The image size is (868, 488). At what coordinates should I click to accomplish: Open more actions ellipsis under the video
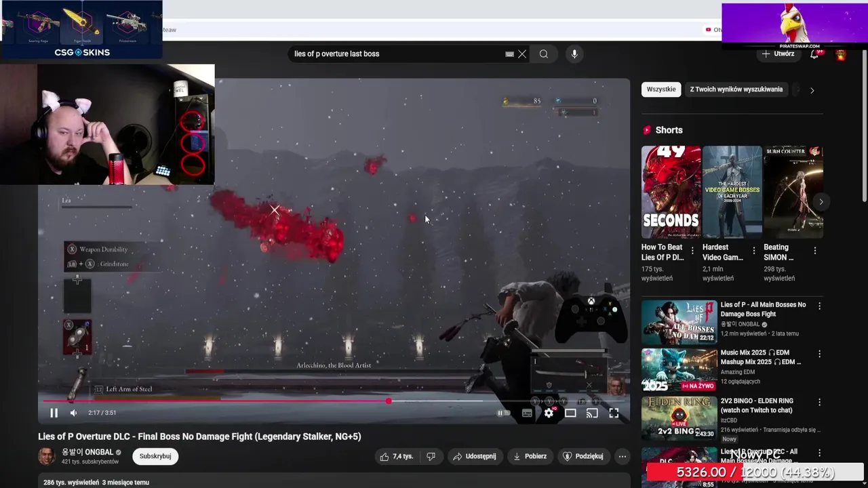(x=622, y=456)
